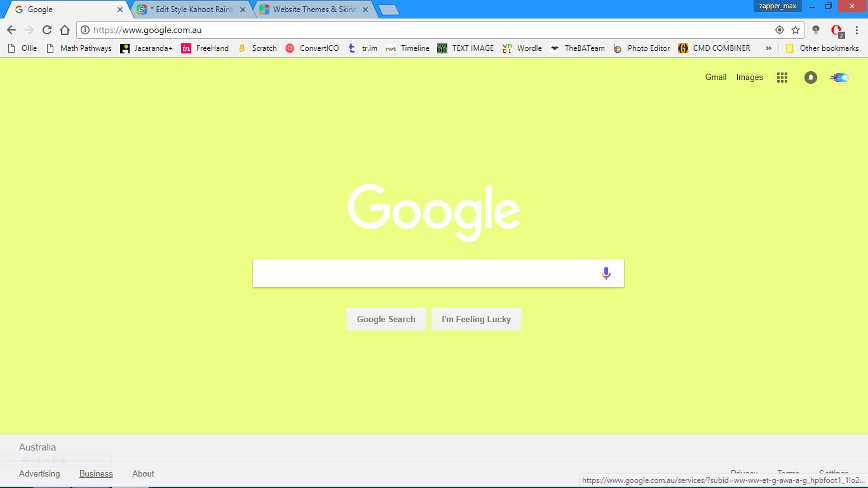Reload the current page
The image size is (868, 488).
coord(47,30)
